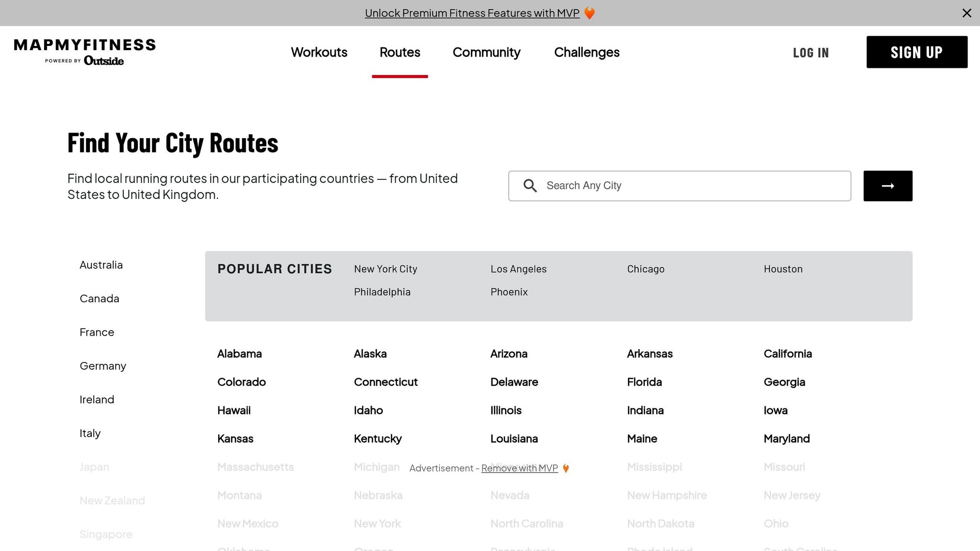Open the Workouts section

[x=319, y=53]
